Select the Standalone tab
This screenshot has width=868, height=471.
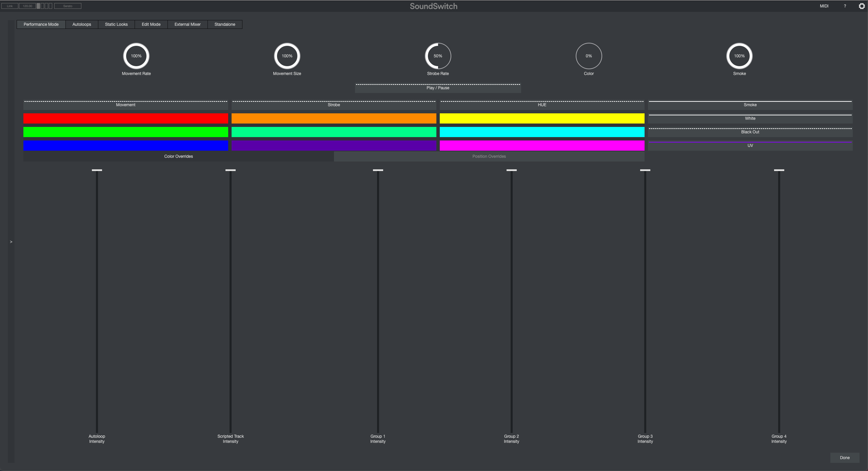click(225, 24)
